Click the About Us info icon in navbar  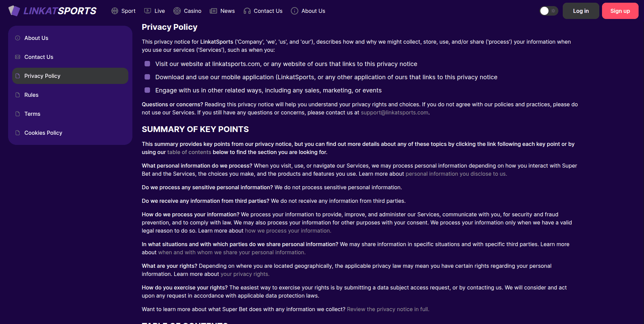coord(295,11)
